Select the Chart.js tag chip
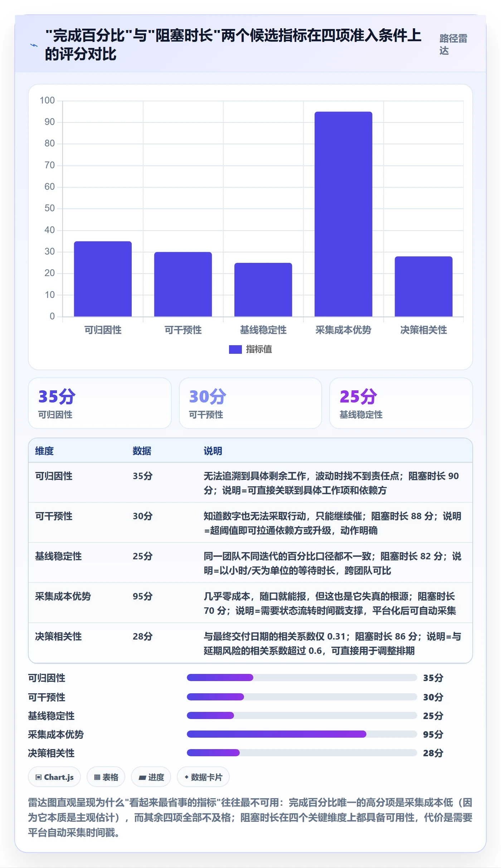 click(x=54, y=777)
